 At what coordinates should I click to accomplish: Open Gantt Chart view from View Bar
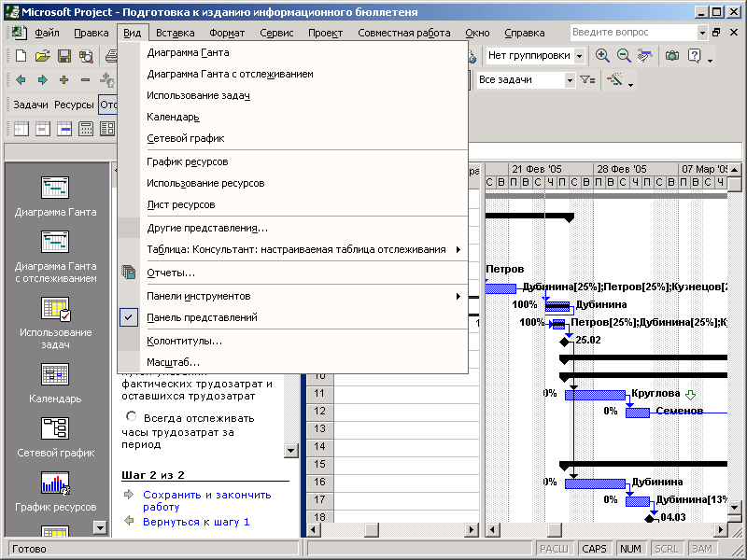tap(55, 188)
